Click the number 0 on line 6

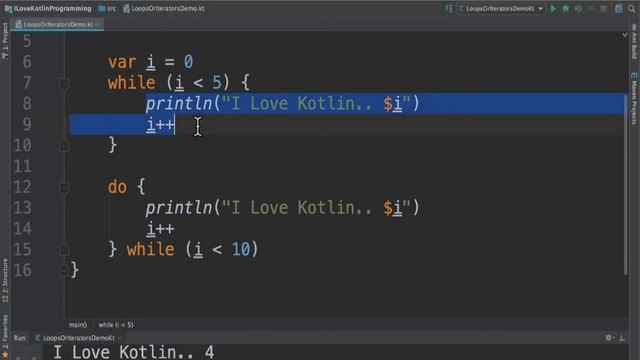pyautogui.click(x=188, y=62)
